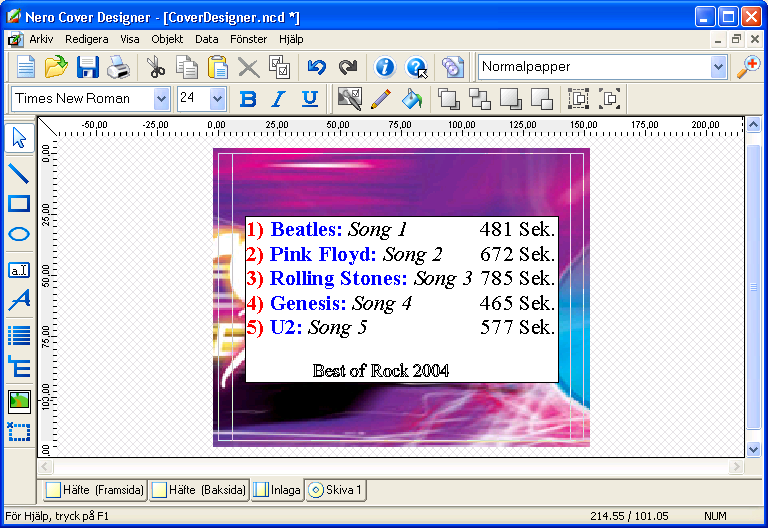Bring object to front icon
The image size is (768, 528).
449,99
